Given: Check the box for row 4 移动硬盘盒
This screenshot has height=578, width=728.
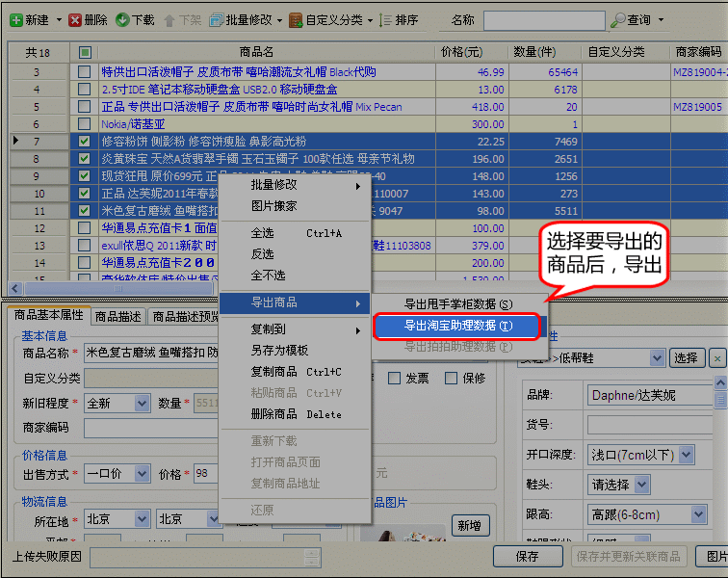Looking at the screenshot, I should pos(85,90).
